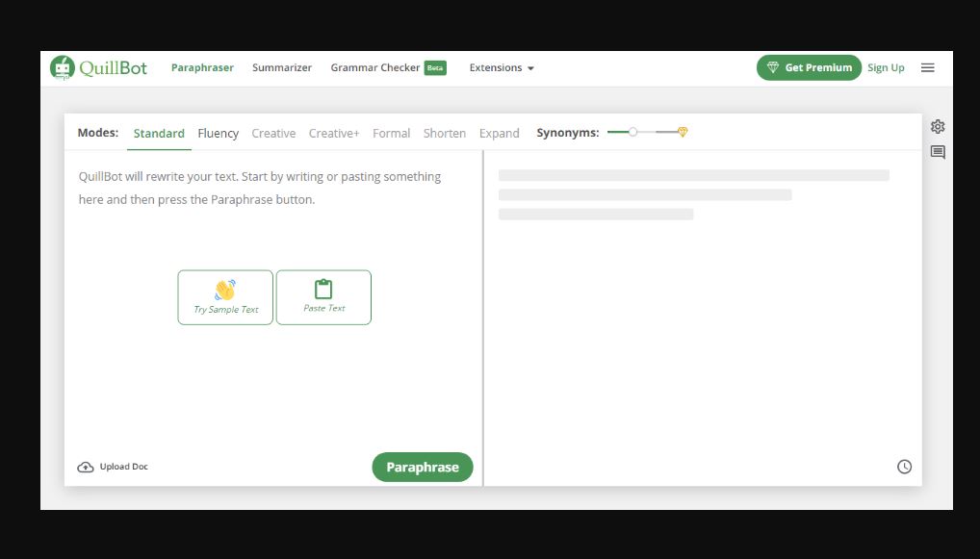Open the Summarizer nav item

click(282, 67)
